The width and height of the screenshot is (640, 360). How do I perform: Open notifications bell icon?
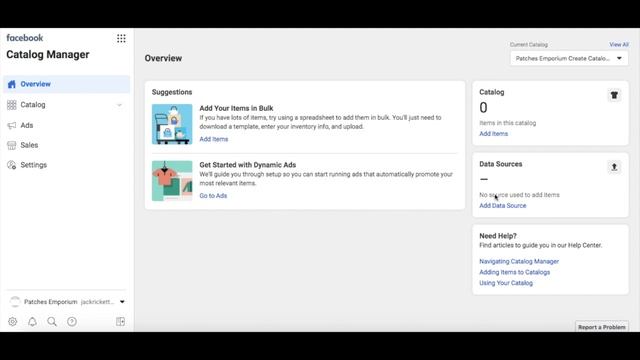[x=32, y=322]
